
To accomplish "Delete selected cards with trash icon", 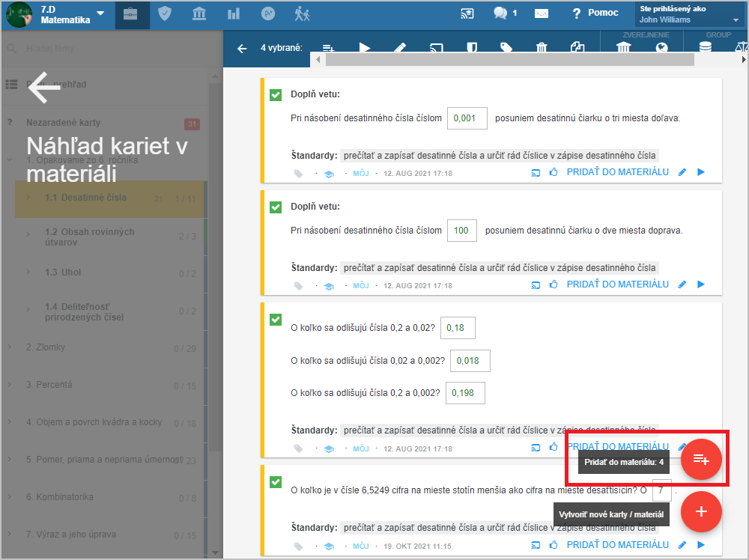I will pyautogui.click(x=542, y=48).
